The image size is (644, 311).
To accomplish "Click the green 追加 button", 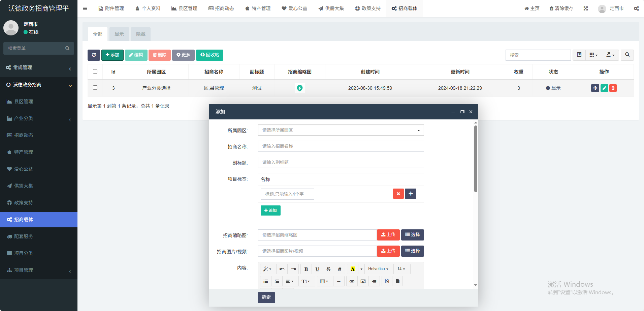I will (x=270, y=210).
